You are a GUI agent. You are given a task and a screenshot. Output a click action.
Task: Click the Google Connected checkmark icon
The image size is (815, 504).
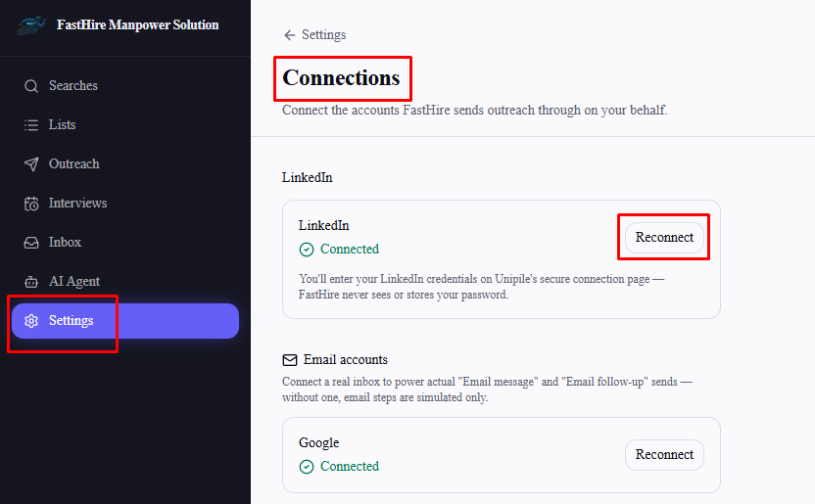tap(307, 467)
